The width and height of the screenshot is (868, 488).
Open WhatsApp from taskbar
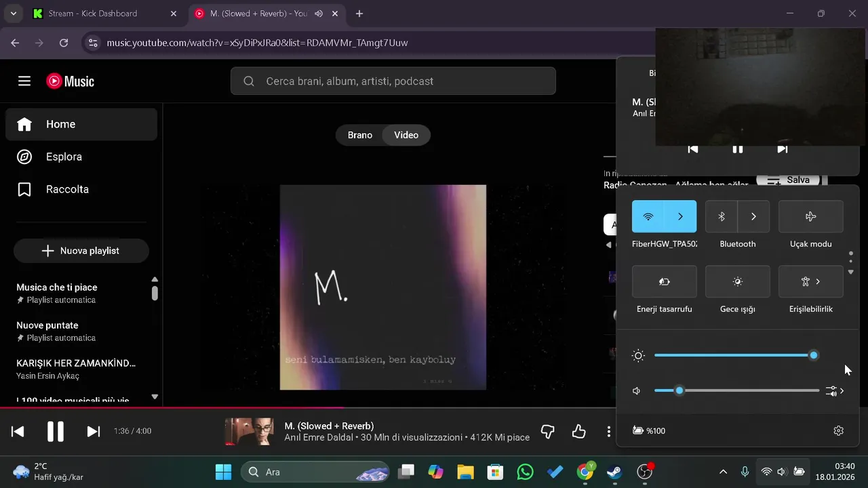(x=525, y=472)
